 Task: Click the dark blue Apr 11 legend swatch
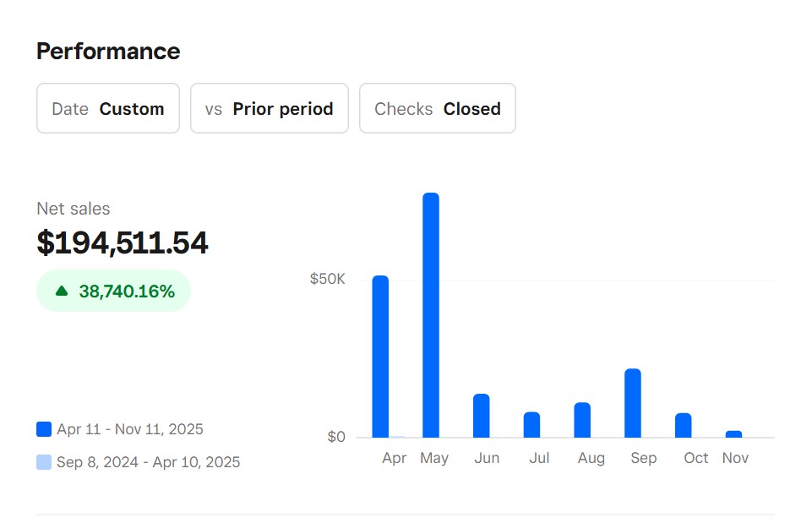click(44, 429)
